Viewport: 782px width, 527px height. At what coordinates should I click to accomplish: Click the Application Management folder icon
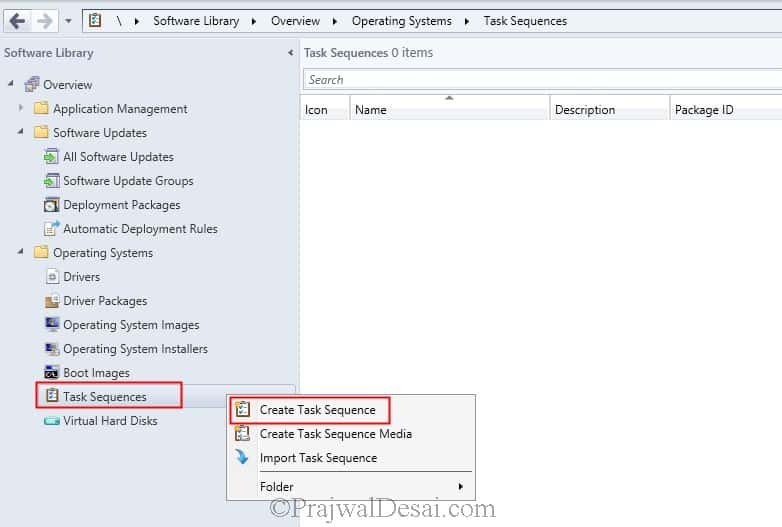pyautogui.click(x=41, y=108)
